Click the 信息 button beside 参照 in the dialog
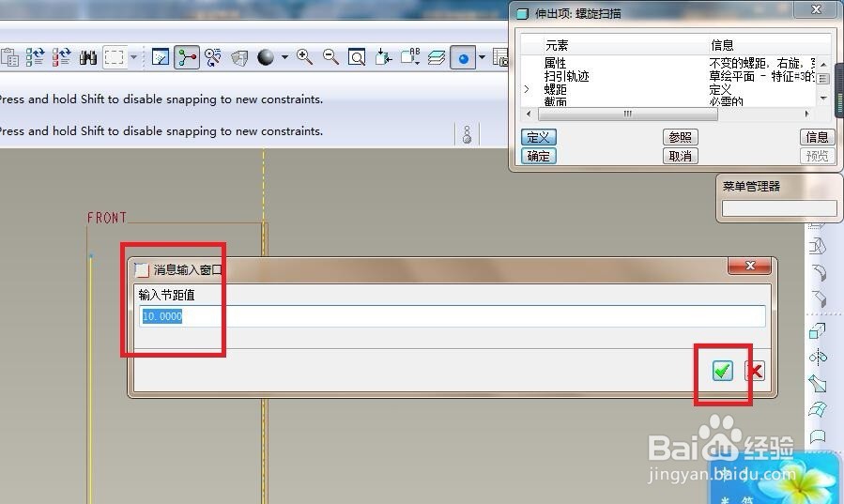 point(817,137)
